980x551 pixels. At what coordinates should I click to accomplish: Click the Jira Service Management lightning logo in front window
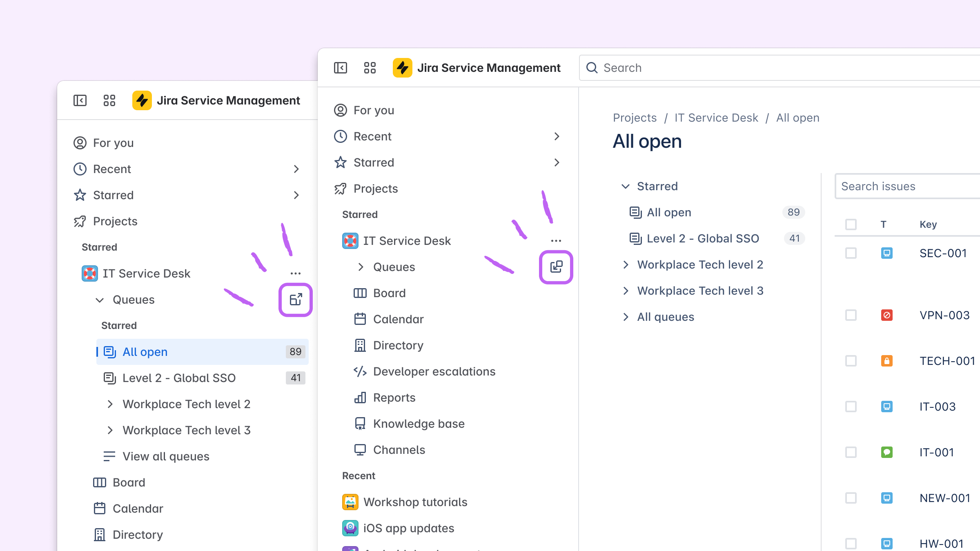coord(403,68)
